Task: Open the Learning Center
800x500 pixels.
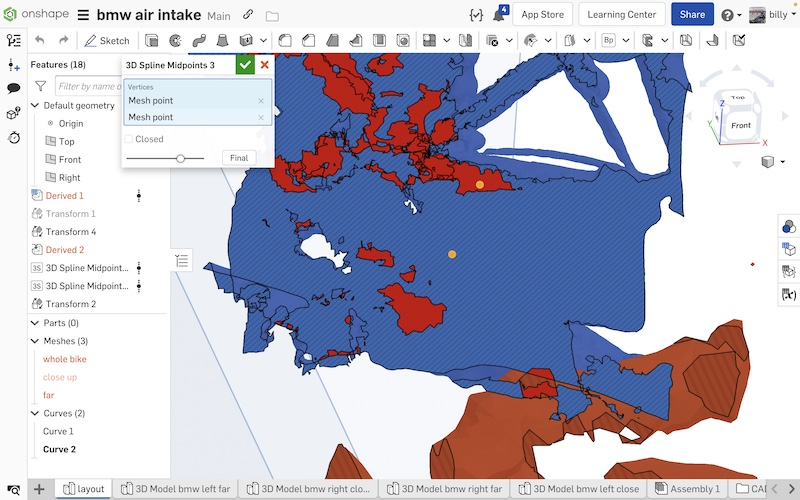Action: click(621, 14)
